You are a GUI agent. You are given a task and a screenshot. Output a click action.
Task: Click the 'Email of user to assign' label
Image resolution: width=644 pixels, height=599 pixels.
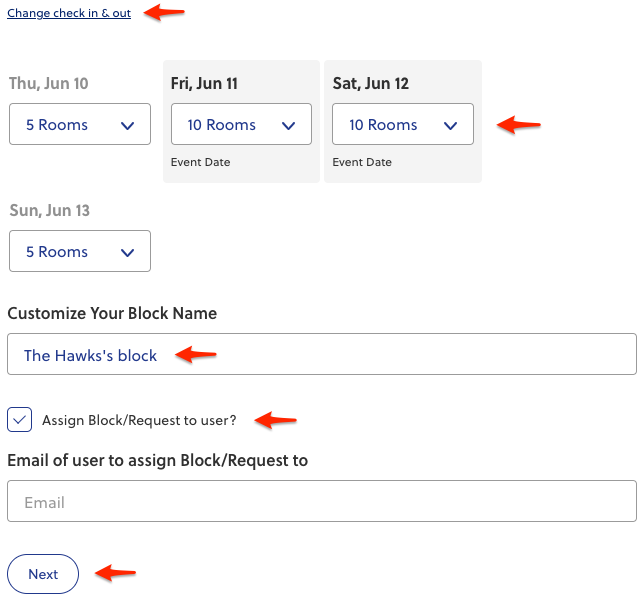[157, 460]
